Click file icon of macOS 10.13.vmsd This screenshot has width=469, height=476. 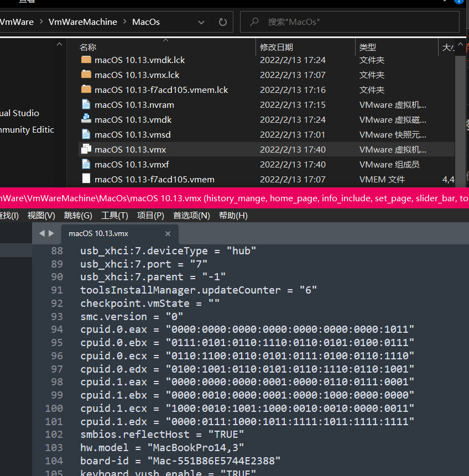(x=86, y=134)
